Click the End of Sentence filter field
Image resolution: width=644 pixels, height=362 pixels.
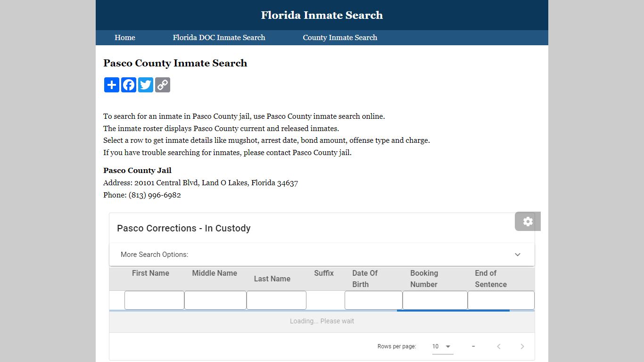coord(501,300)
